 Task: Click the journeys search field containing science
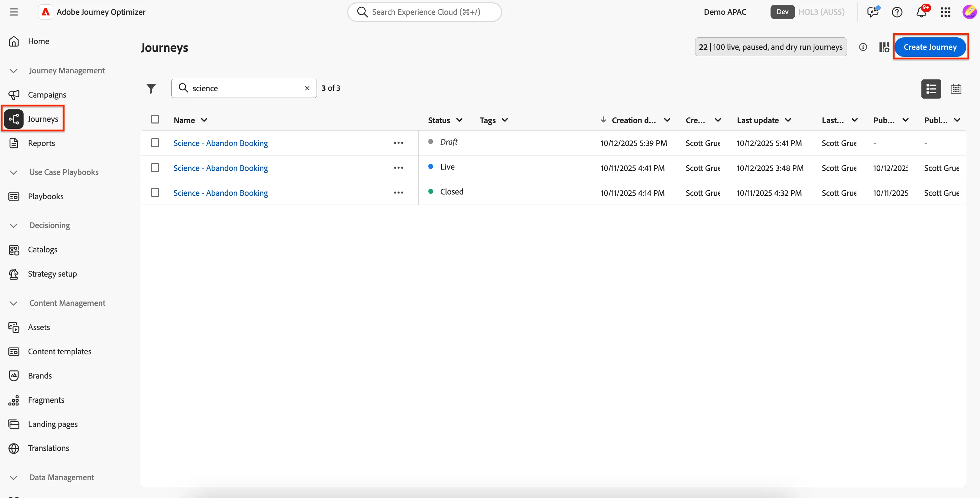coord(244,88)
